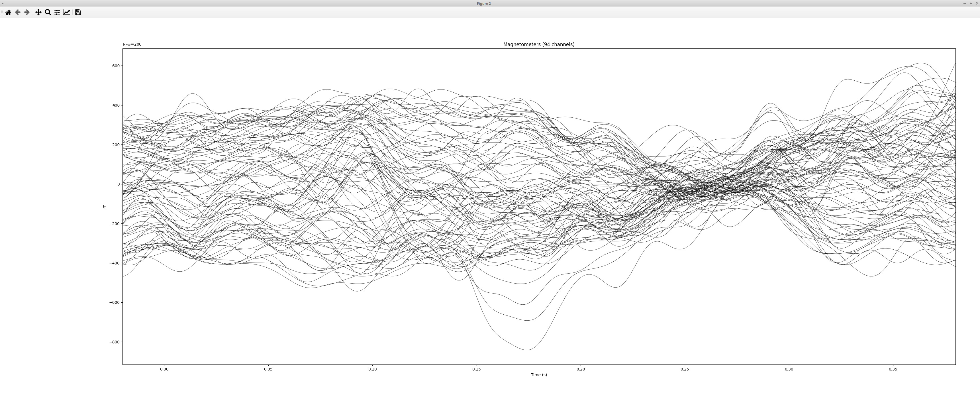Viewport: 980px width, 397px height.
Task: Click the fT y-axis label
Action: (105, 207)
